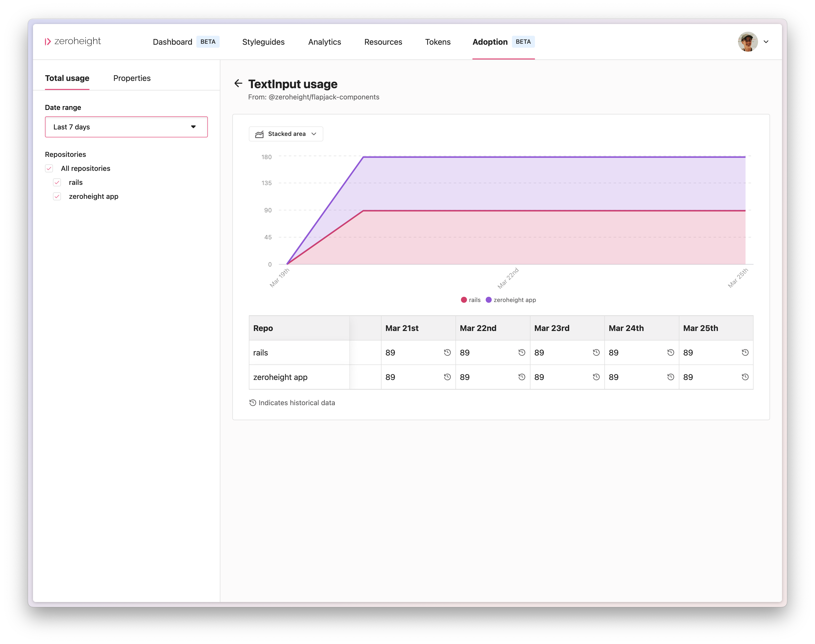The image size is (815, 644).
Task: Click history icon for rails on Mar 22nd
Action: [x=522, y=352]
